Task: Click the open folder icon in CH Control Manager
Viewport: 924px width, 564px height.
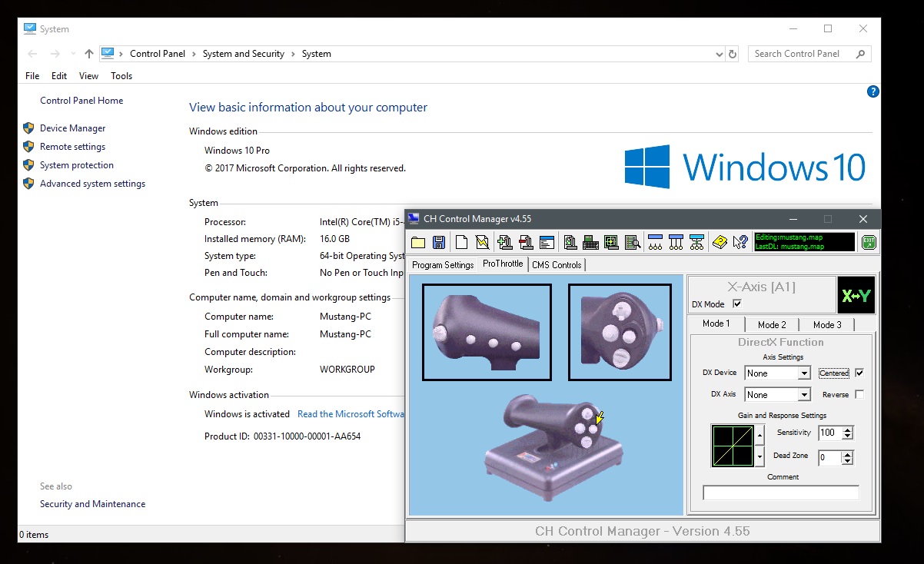Action: 418,243
